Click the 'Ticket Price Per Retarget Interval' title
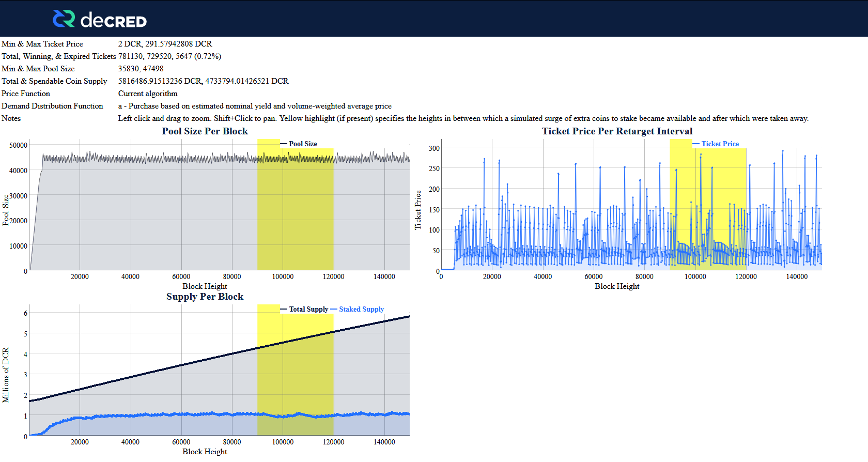 (617, 131)
